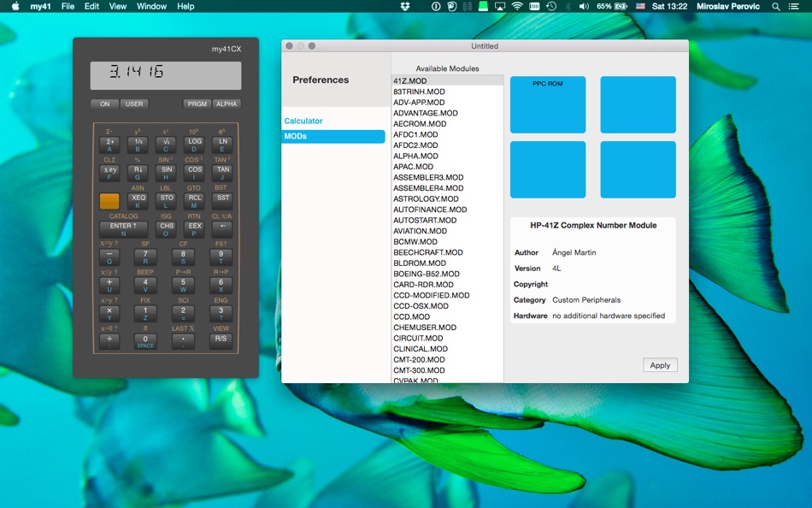Hit the CHS key
Viewport: 812px width, 508px height.
166,229
